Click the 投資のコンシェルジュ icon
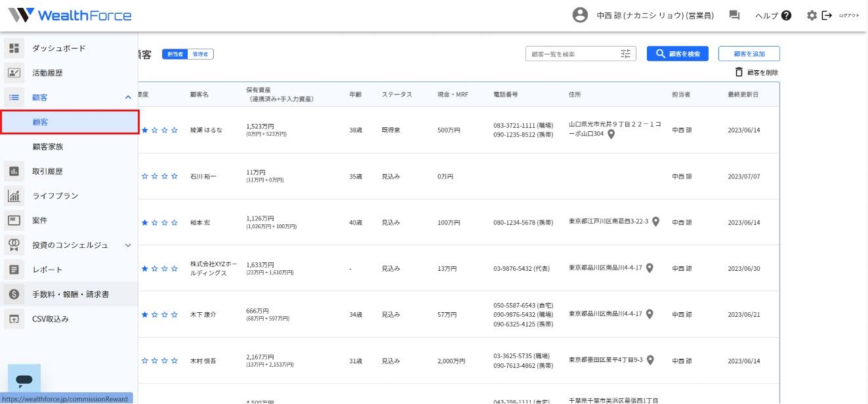868x404 pixels. tap(14, 245)
